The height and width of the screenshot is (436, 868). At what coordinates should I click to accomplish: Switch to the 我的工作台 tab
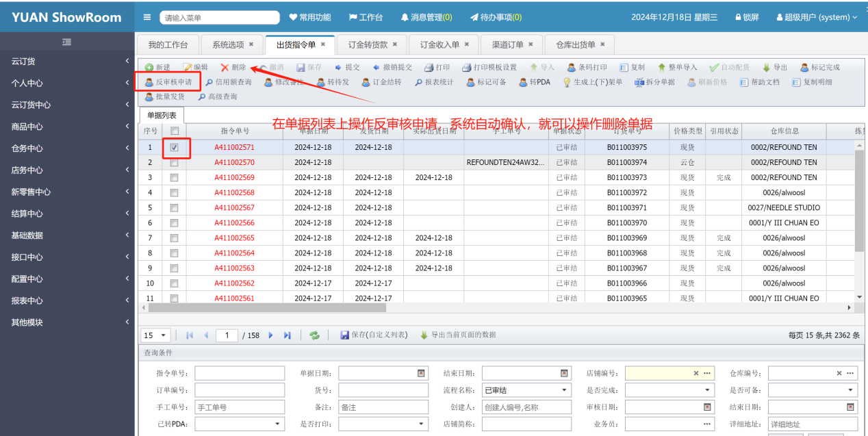168,44
